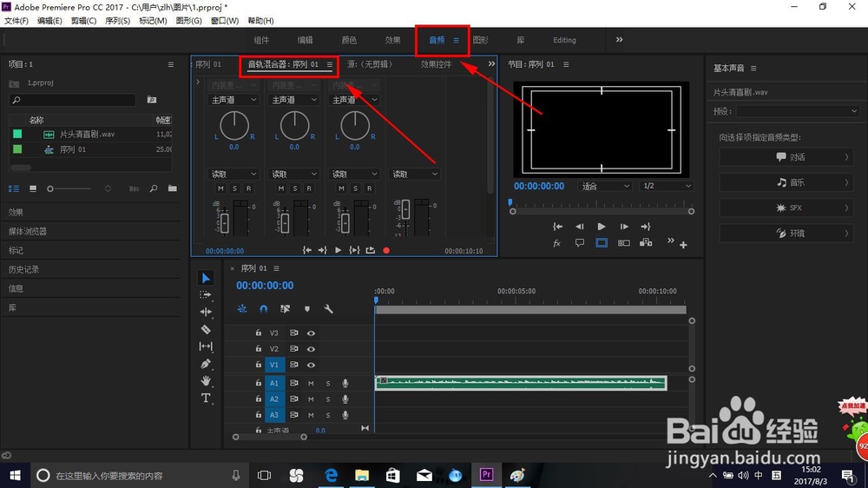Image resolution: width=868 pixels, height=488 pixels.
Task: Toggle timeline Snap magnet icon
Action: [264, 309]
